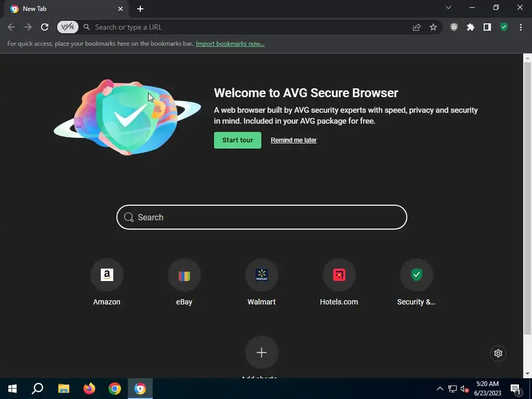Open Firefox from the taskbar
This screenshot has height=399, width=532.
tap(89, 389)
